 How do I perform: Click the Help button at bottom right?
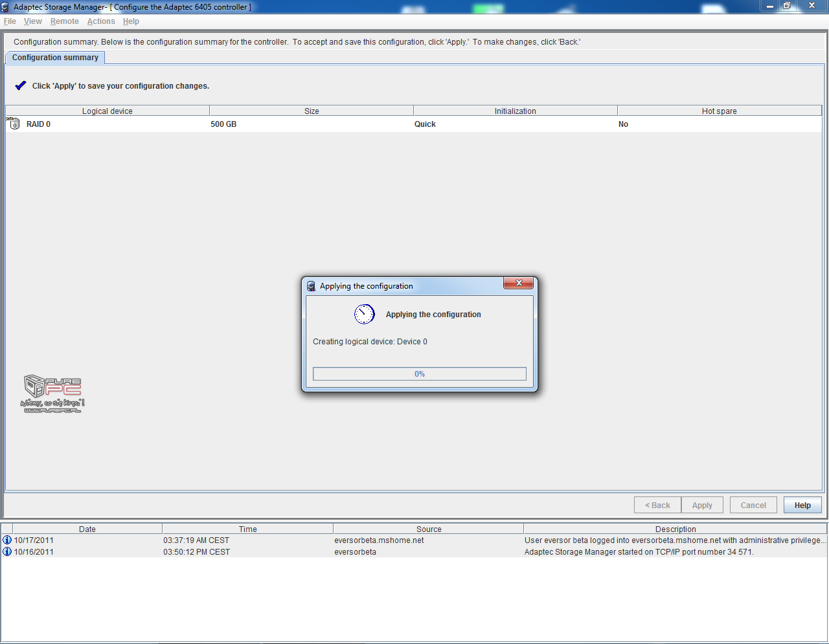(x=802, y=505)
